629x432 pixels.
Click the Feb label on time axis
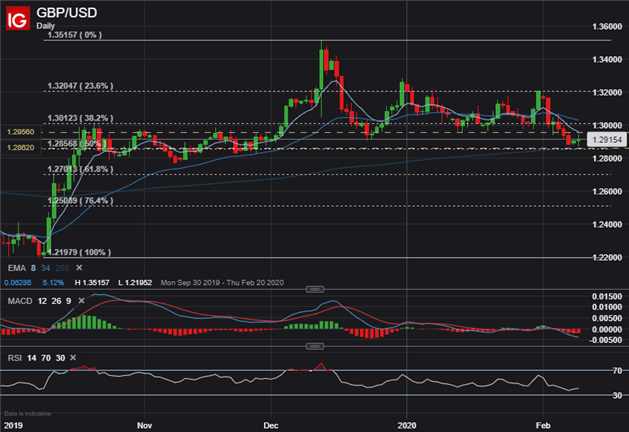pos(543,425)
